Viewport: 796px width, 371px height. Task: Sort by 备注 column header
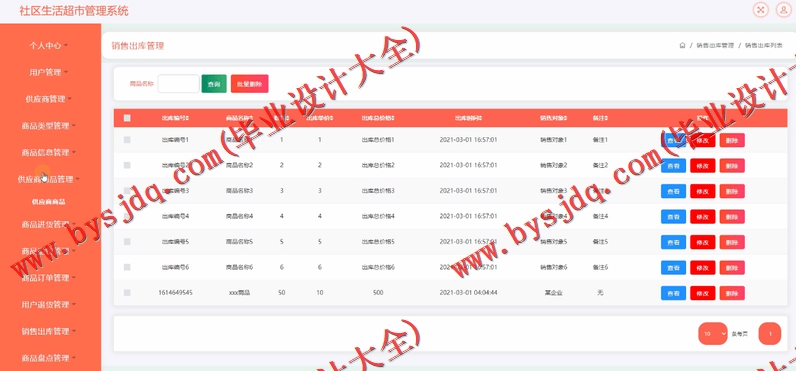[600, 118]
